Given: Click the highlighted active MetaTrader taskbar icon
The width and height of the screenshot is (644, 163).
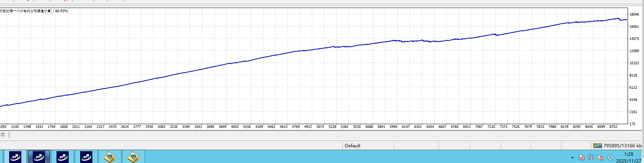Looking at the screenshot, I should click(39, 157).
